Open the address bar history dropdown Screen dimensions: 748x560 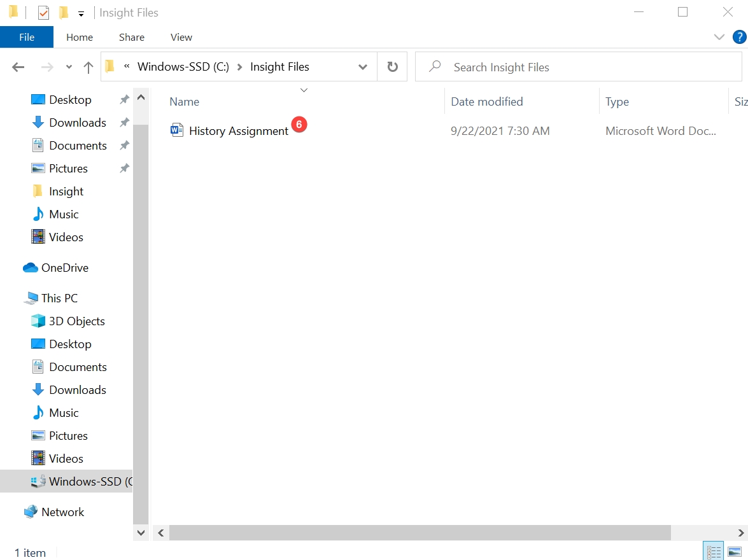[363, 67]
